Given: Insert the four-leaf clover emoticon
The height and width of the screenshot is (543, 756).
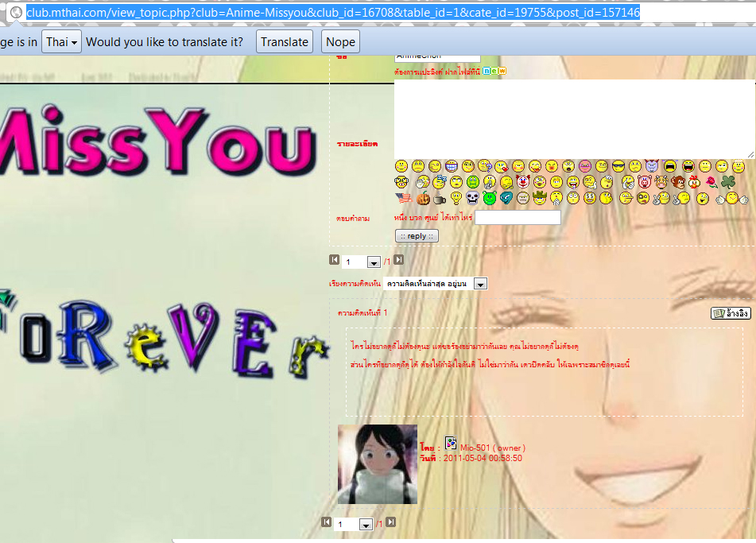Looking at the screenshot, I should pos(728,182).
